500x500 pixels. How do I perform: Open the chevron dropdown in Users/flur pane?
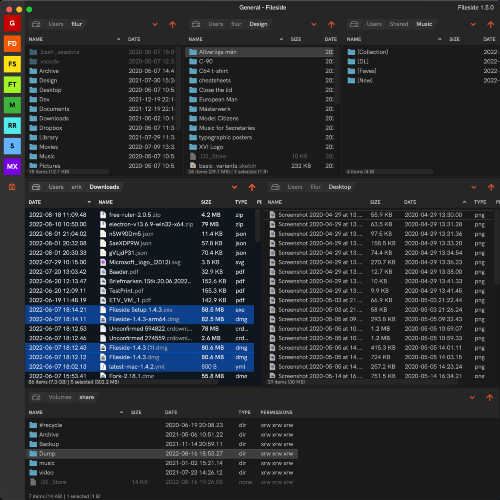[x=155, y=24]
